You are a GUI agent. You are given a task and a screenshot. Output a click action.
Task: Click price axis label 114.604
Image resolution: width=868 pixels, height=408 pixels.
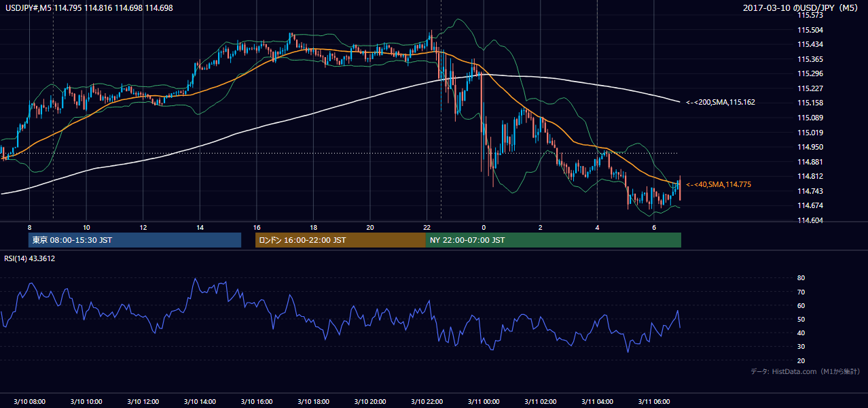[x=810, y=220]
